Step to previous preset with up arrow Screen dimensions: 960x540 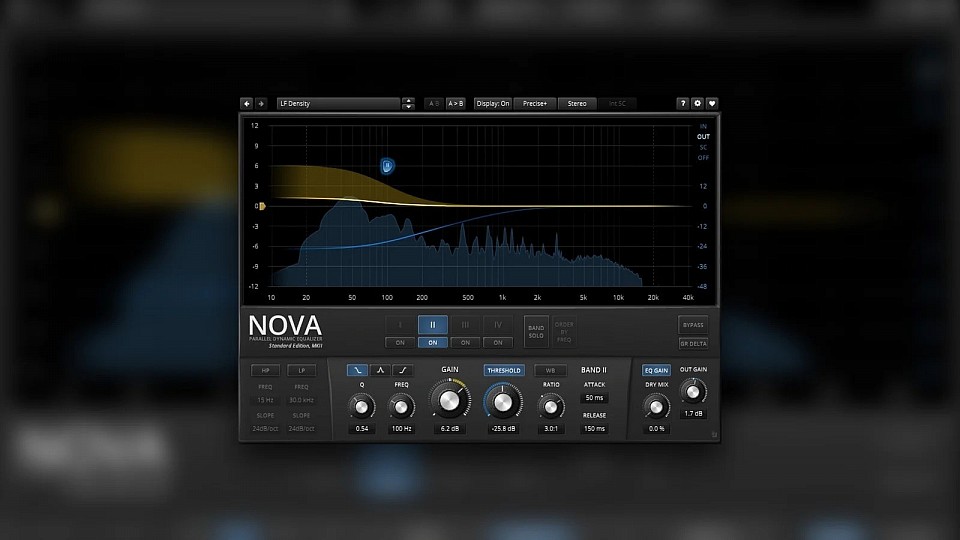click(x=408, y=100)
